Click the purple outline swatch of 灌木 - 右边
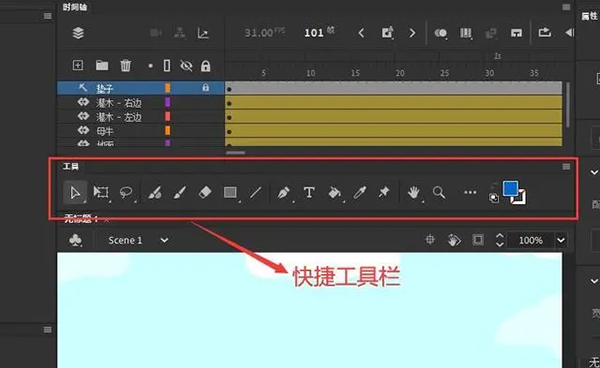600x368 pixels. [x=168, y=102]
